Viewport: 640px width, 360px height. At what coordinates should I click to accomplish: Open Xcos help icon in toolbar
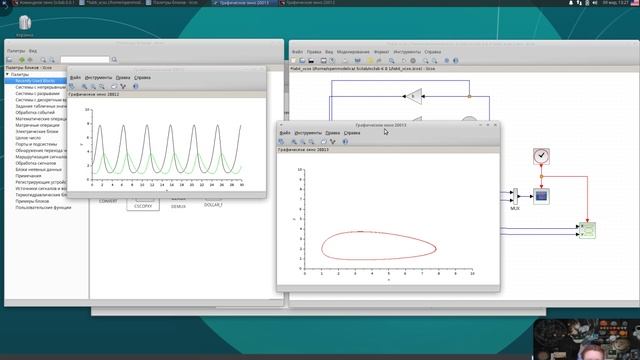tap(456, 61)
